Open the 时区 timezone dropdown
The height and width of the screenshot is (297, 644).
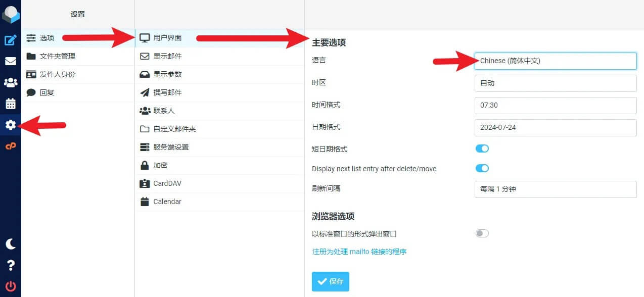[555, 83]
